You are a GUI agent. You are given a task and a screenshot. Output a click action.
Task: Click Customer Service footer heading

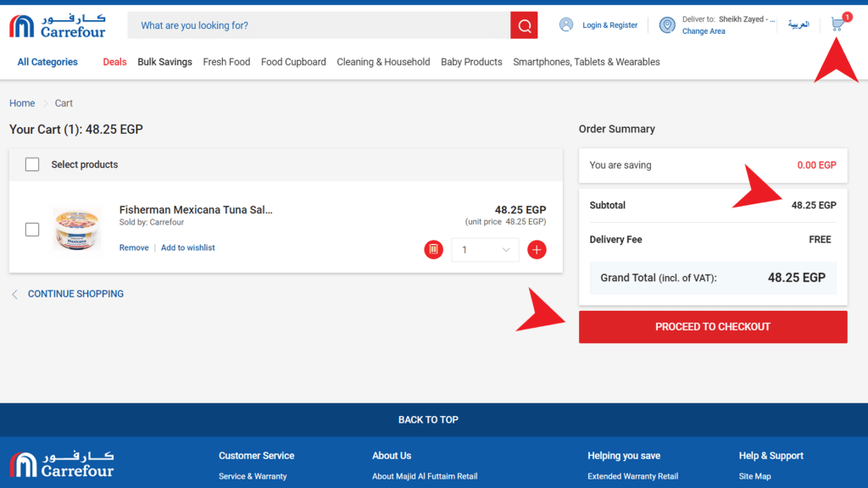pos(256,456)
